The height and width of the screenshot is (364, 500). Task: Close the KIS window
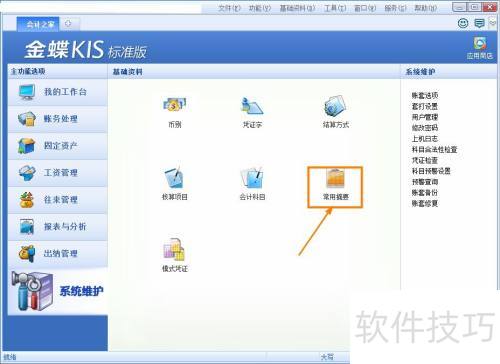pyautogui.click(x=490, y=7)
